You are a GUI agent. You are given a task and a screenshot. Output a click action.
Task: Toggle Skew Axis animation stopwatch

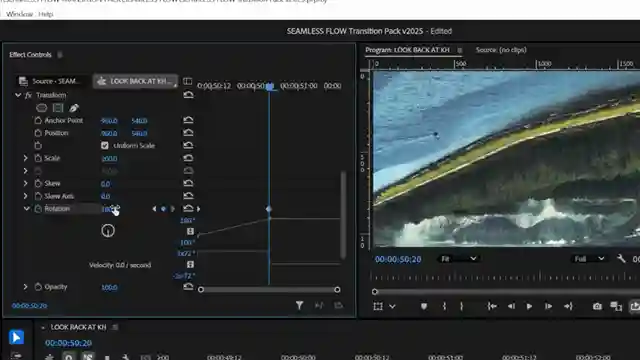pyautogui.click(x=38, y=196)
